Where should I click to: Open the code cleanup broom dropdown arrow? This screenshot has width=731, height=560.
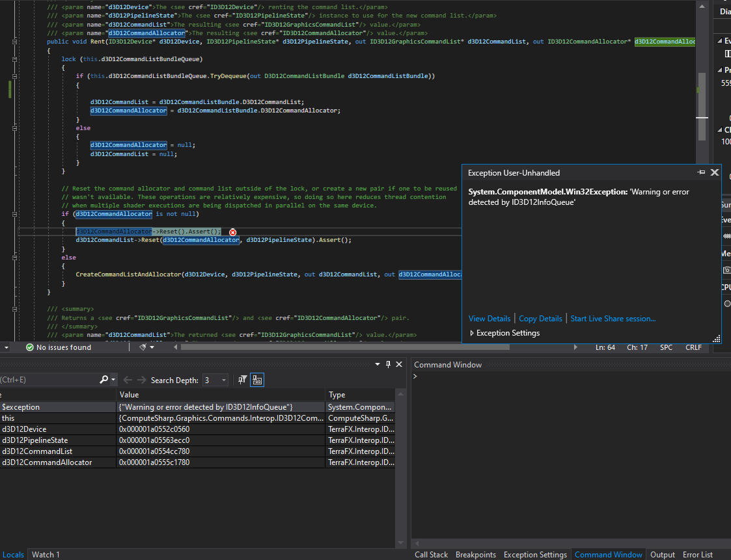(152, 347)
